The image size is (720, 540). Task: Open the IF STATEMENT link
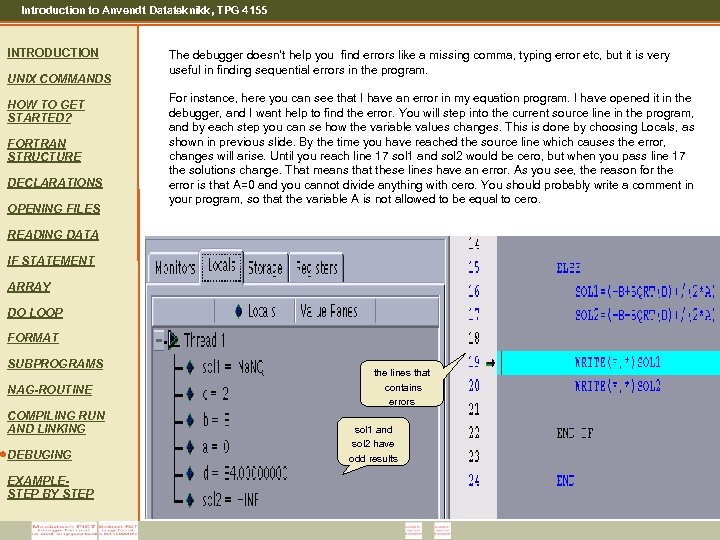[x=51, y=261]
